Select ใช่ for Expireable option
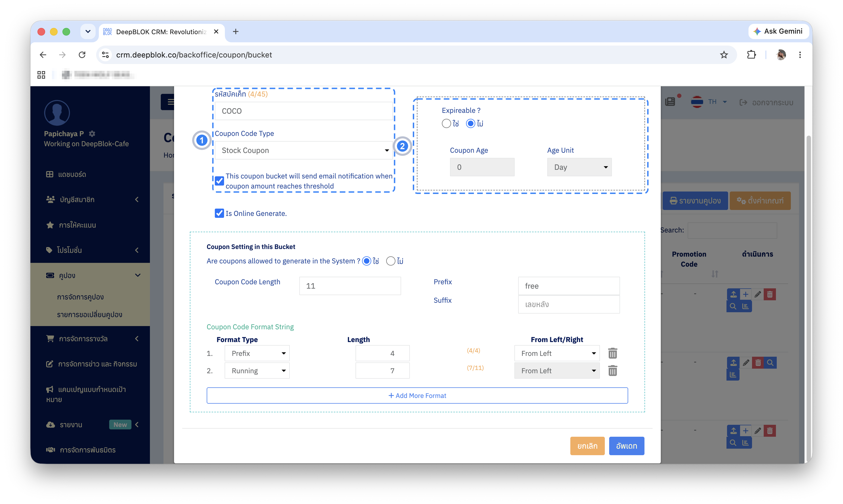 446,123
